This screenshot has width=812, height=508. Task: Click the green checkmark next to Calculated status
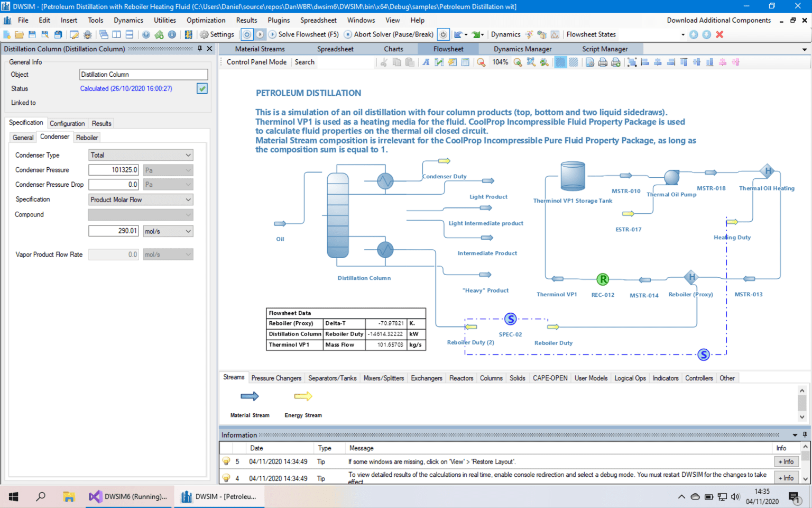[201, 88]
